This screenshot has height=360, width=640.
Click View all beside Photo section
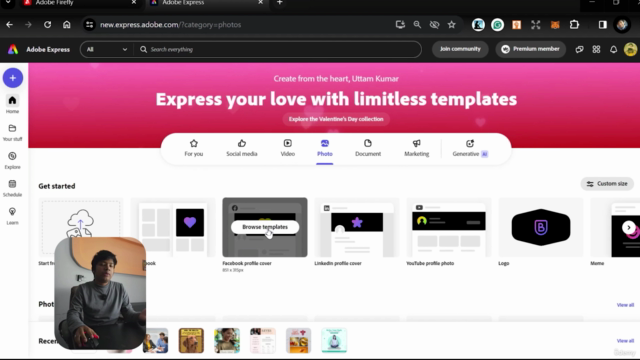625,305
